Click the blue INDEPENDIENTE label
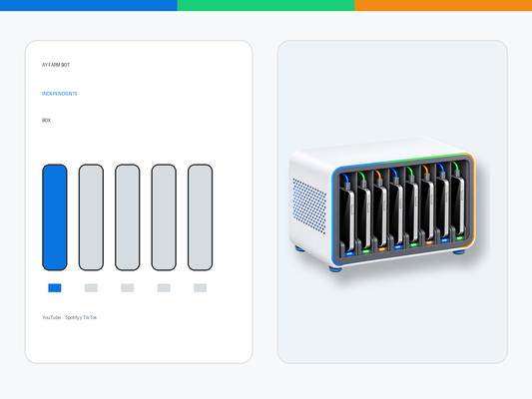The width and height of the screenshot is (532, 399). click(x=60, y=94)
